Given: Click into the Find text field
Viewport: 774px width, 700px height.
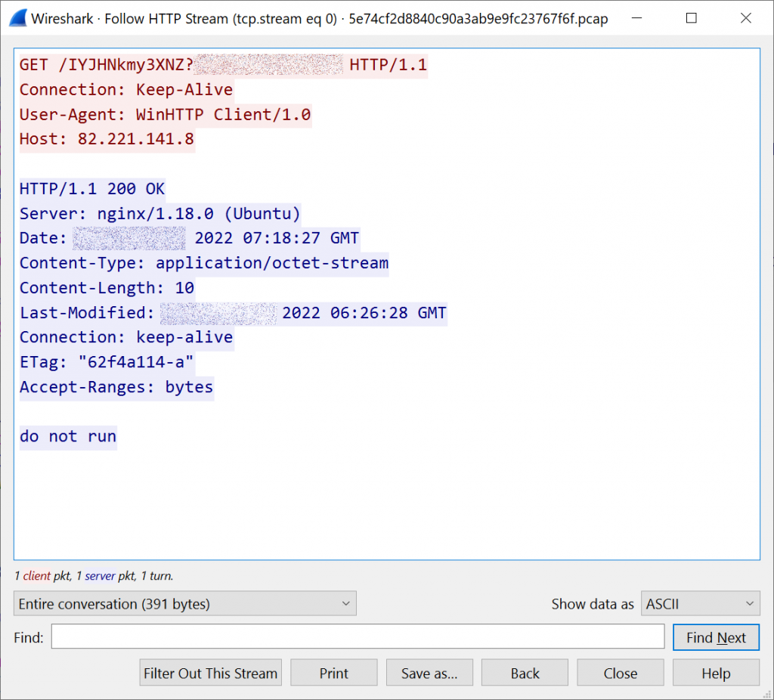Looking at the screenshot, I should click(358, 637).
